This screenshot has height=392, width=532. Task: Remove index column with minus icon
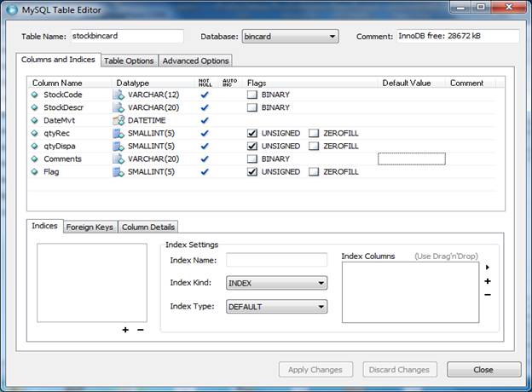coord(488,295)
